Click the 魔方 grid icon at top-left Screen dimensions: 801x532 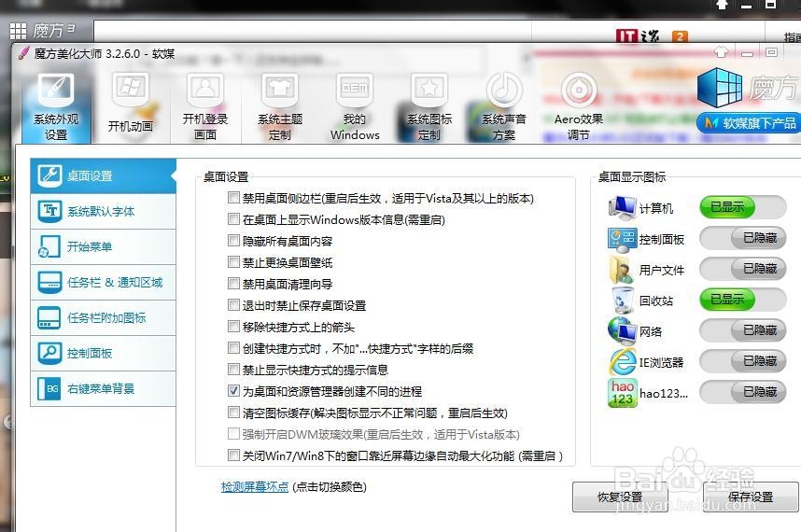[18, 31]
